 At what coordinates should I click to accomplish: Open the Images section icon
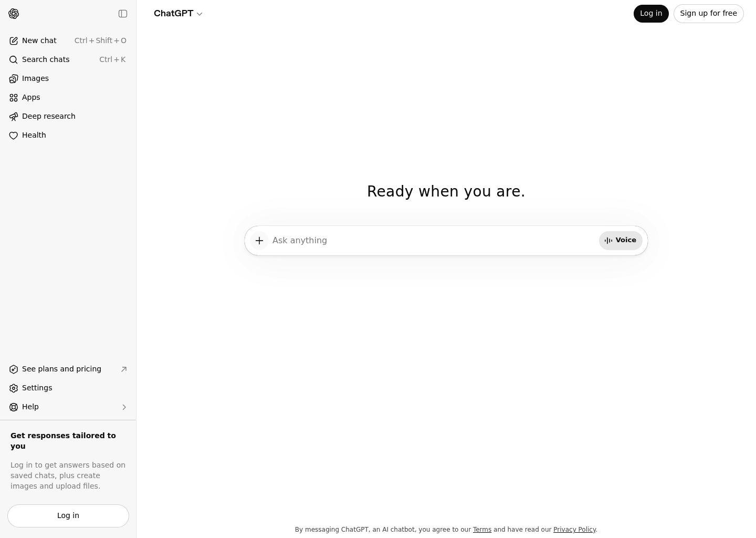[14, 79]
